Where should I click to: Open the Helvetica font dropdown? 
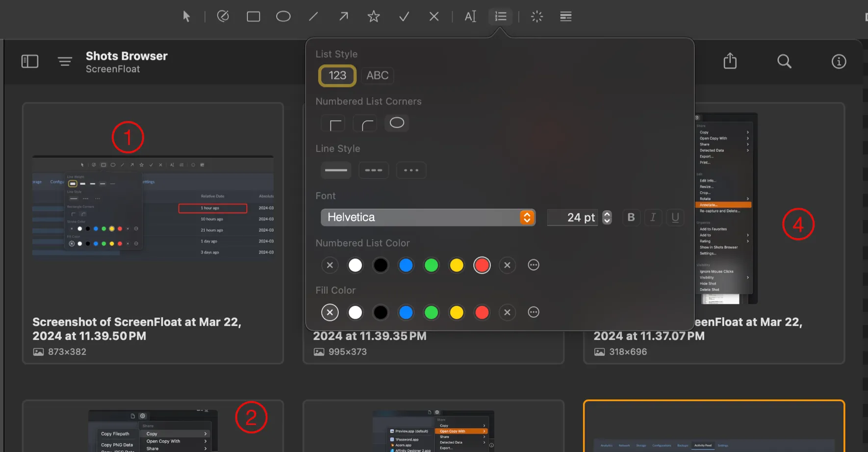click(x=526, y=217)
